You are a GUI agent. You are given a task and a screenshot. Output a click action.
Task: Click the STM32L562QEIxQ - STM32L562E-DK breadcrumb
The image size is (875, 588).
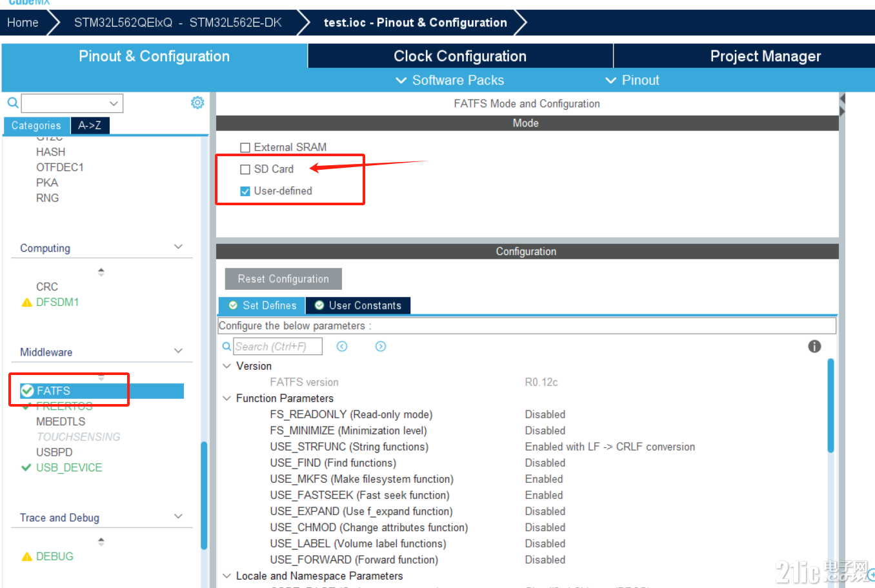coord(178,23)
